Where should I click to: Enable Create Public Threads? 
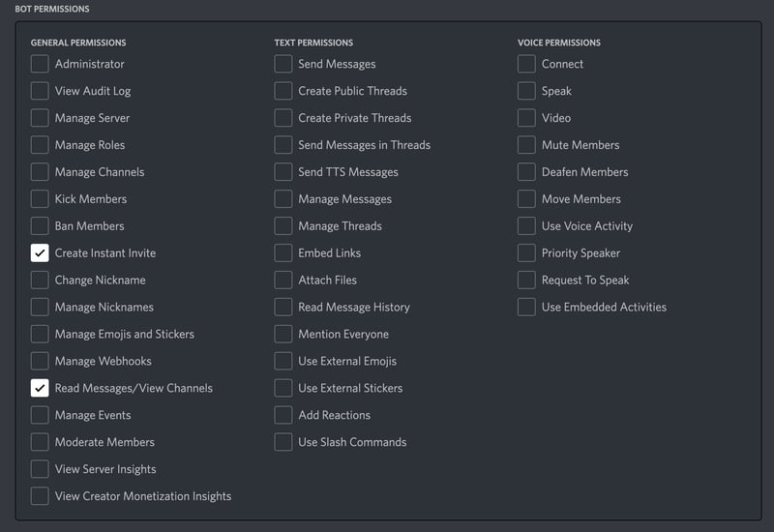283,91
